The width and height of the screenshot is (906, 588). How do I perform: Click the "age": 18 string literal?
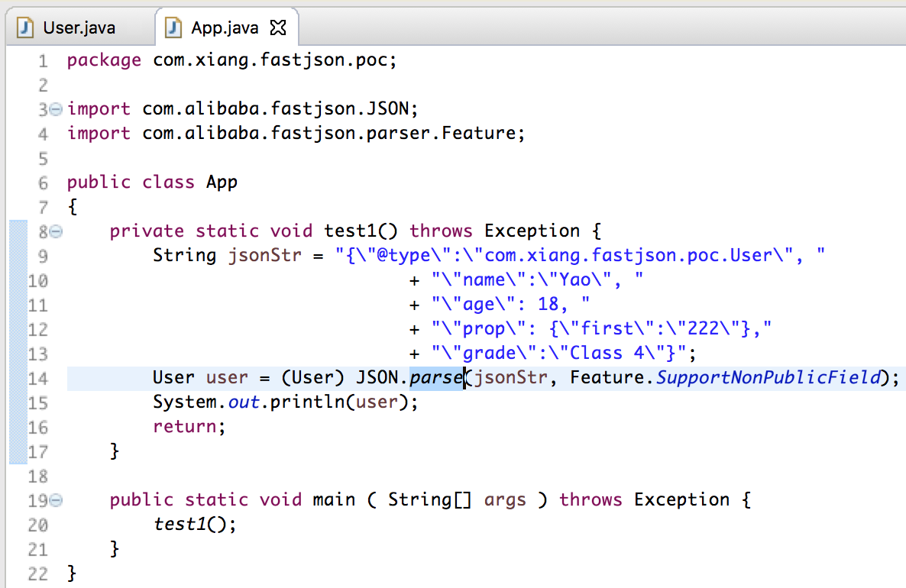point(511,305)
